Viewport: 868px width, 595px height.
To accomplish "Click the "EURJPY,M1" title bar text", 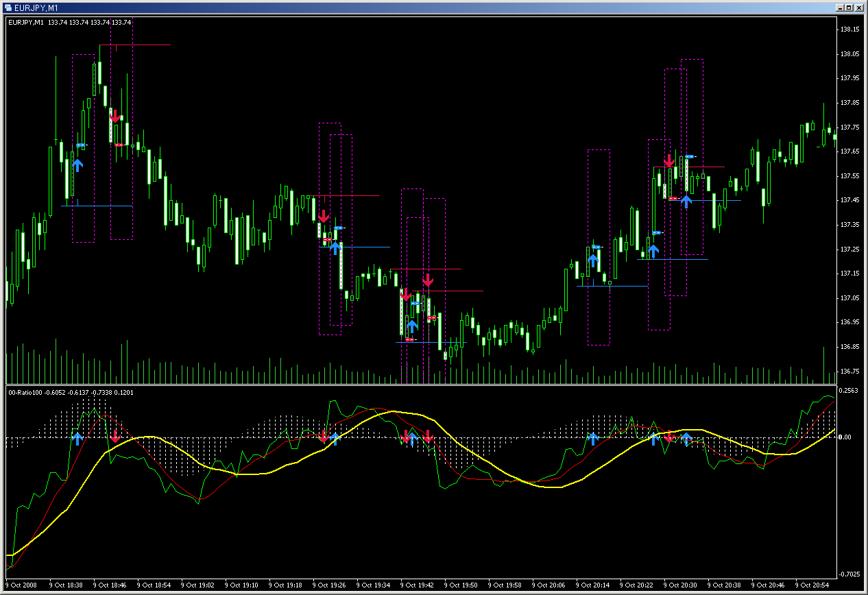I will click(36, 8).
